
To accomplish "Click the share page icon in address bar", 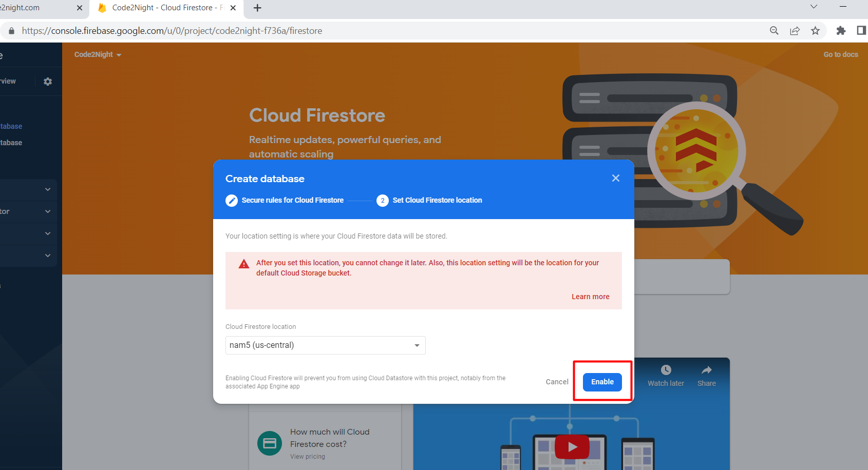I will (795, 31).
